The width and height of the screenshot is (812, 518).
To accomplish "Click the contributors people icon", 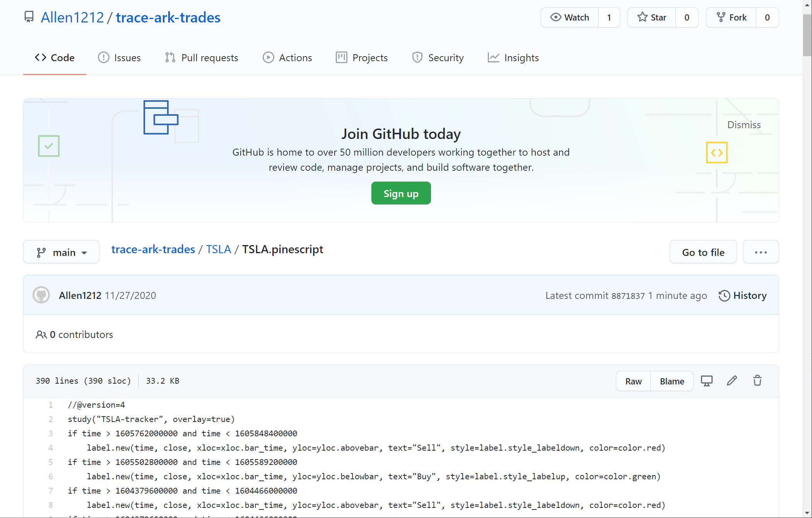I will tap(41, 335).
